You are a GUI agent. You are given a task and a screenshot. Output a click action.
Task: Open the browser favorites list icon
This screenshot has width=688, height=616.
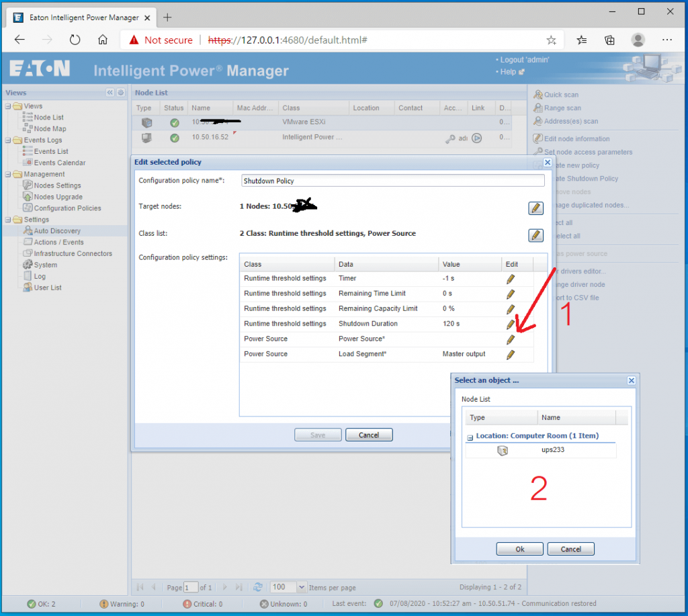pos(581,40)
